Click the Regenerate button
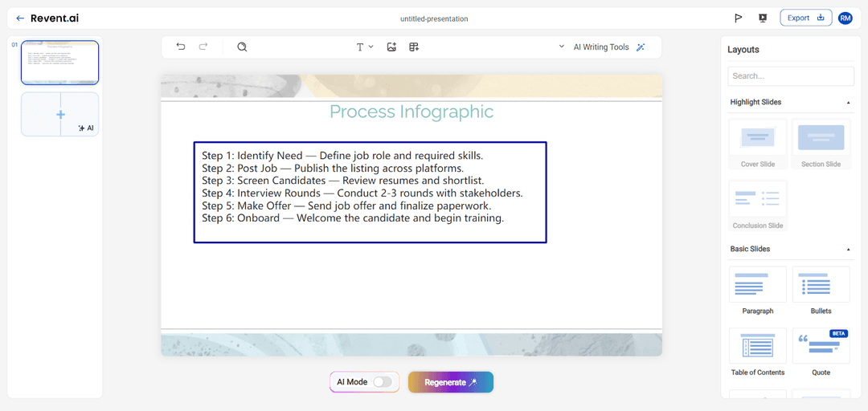This screenshot has width=868, height=411. click(450, 382)
